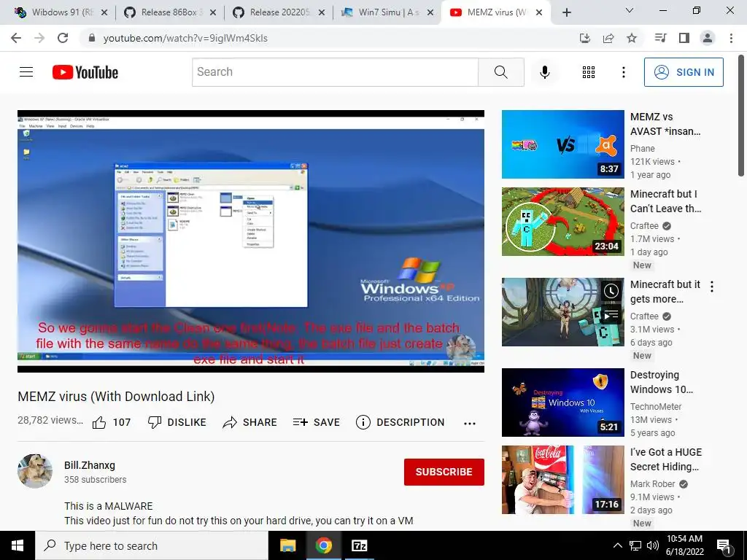
Task: Open the media controls icon in Chrome toolbar
Action: [x=660, y=38]
